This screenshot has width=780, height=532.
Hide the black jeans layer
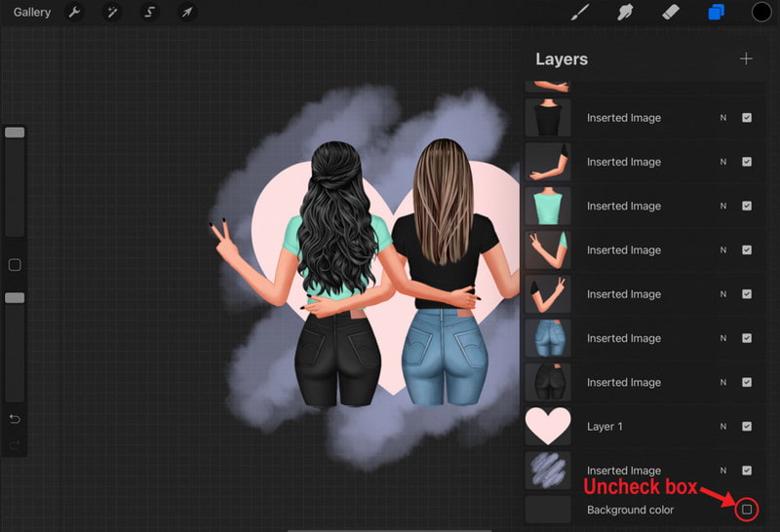747,382
